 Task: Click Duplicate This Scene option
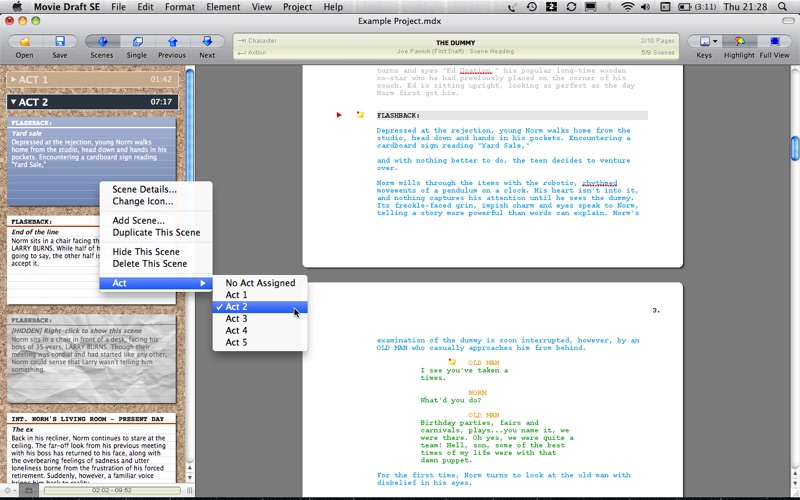(155, 232)
